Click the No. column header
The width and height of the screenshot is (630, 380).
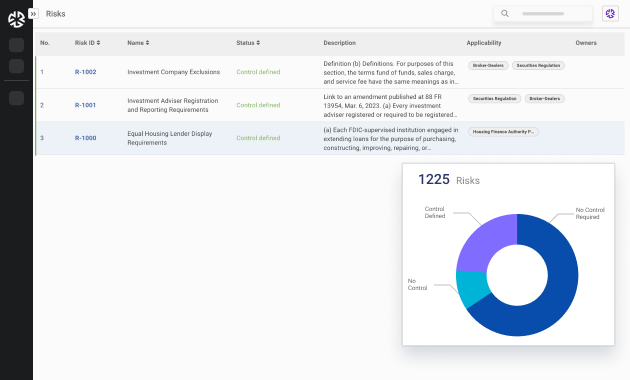45,43
